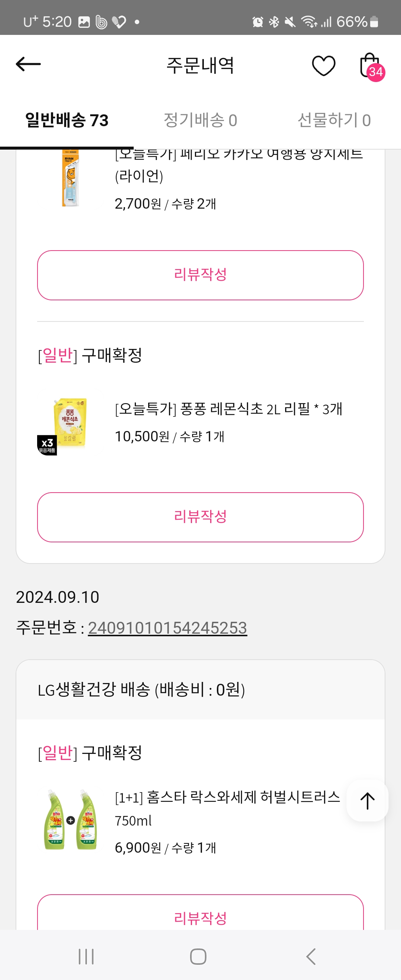Open the 홈스타 락스와세제 product image
401x980 pixels.
click(x=70, y=820)
